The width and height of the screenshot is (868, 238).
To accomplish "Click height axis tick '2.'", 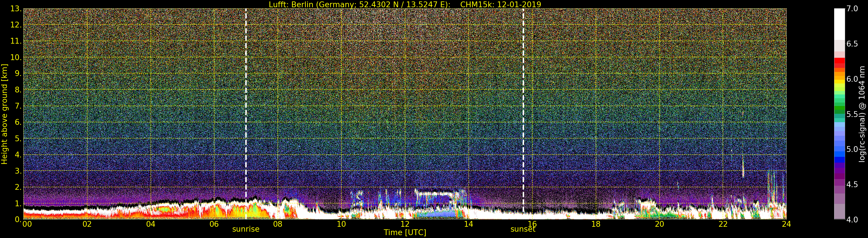I will tap(18, 187).
